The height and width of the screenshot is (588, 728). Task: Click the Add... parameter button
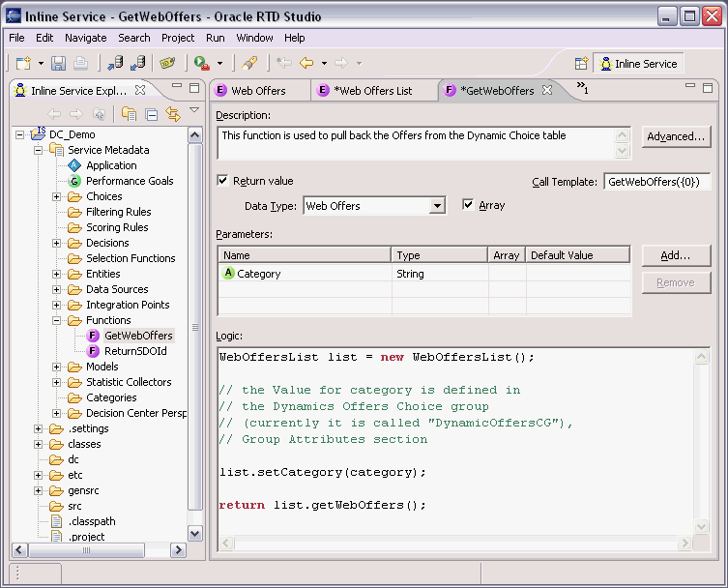tap(676, 255)
